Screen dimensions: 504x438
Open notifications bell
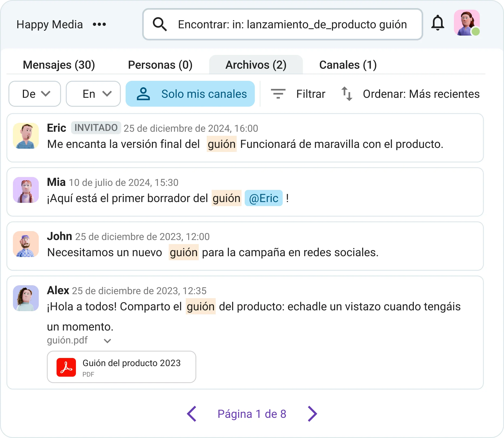click(438, 23)
